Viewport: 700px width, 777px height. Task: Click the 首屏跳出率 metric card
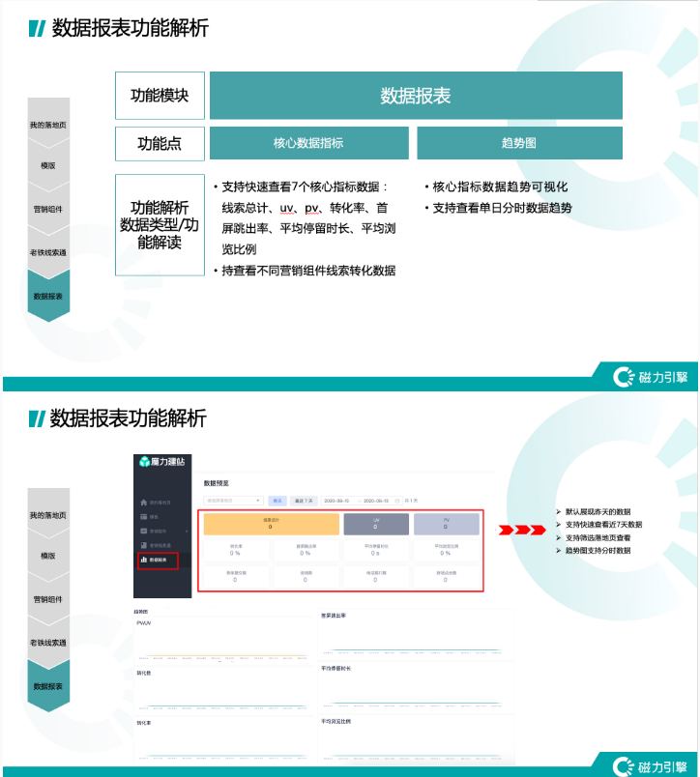click(x=306, y=550)
